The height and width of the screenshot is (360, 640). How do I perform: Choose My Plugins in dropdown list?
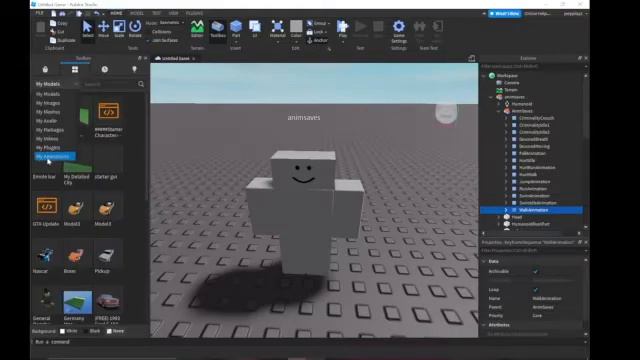click(x=48, y=148)
